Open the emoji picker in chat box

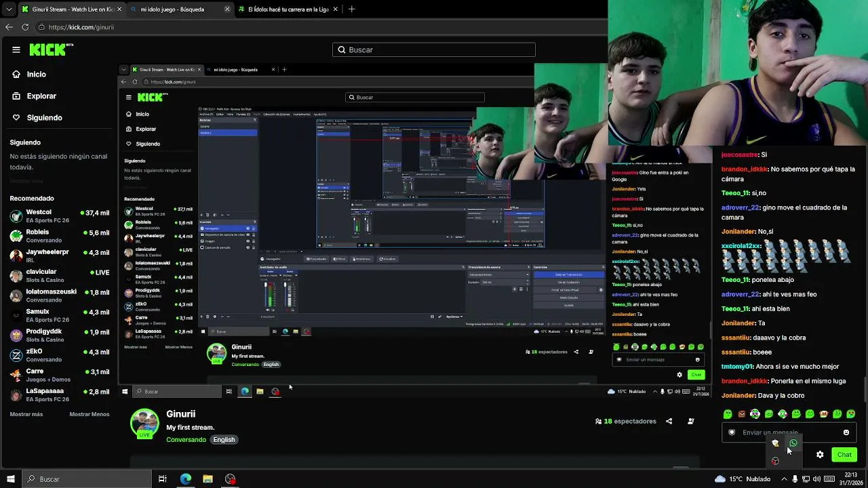point(846,432)
